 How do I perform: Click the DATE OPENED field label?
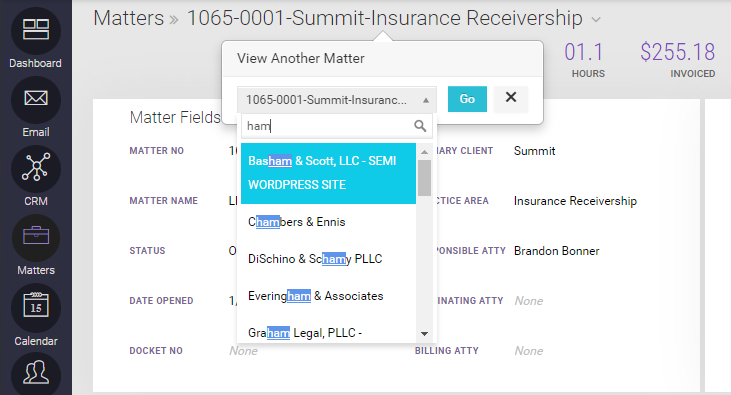pos(161,301)
